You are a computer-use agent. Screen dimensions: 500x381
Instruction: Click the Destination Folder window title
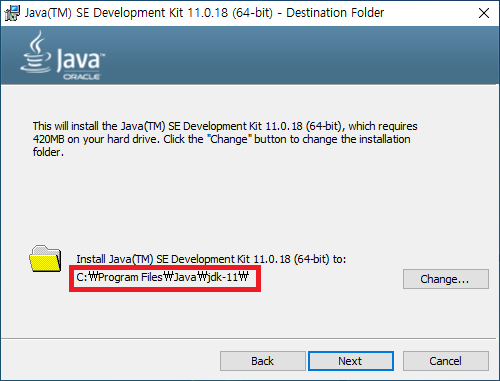point(204,13)
